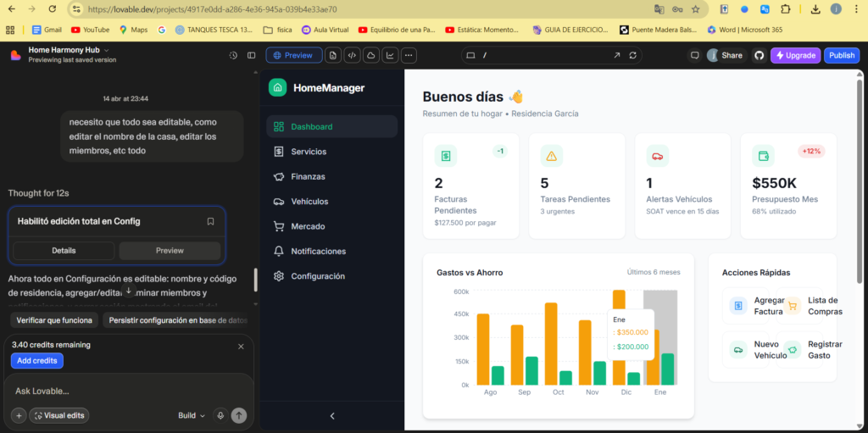Viewport: 868px width, 433px height.
Task: Toggle Visual edits mode
Action: pyautogui.click(x=59, y=415)
